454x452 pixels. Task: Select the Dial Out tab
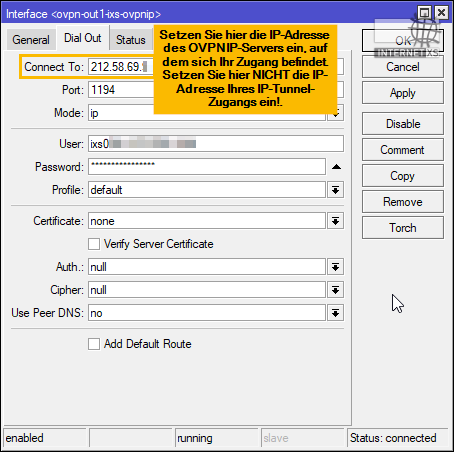pyautogui.click(x=83, y=38)
